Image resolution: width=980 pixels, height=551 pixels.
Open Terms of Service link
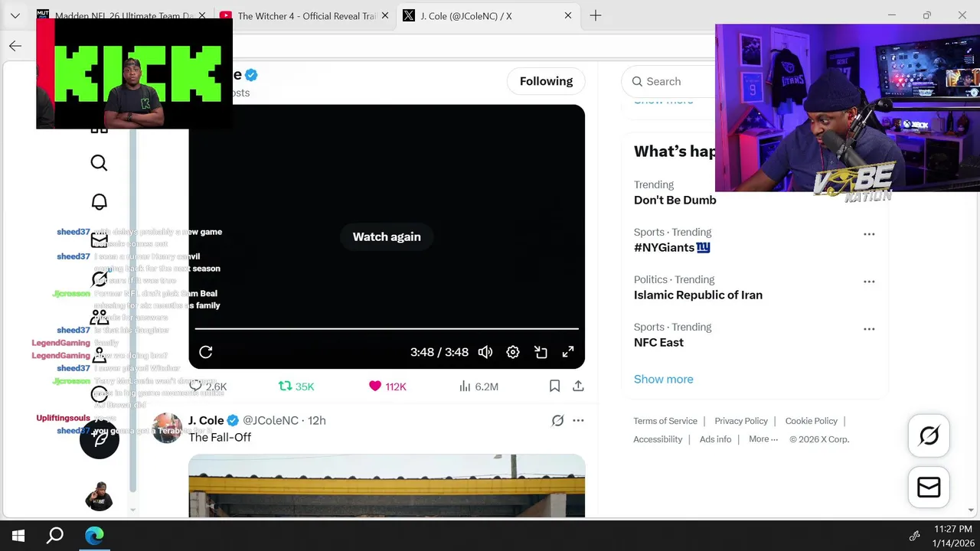pyautogui.click(x=665, y=421)
